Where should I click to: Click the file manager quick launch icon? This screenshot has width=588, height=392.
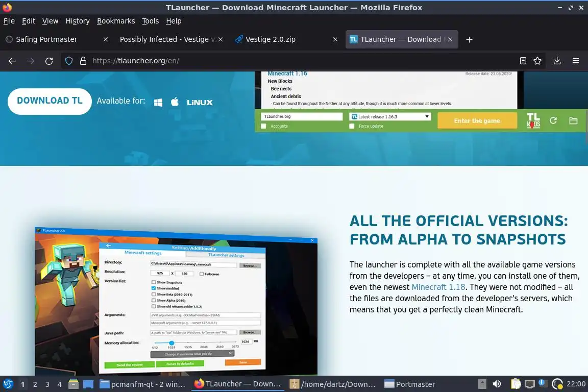pyautogui.click(x=73, y=384)
